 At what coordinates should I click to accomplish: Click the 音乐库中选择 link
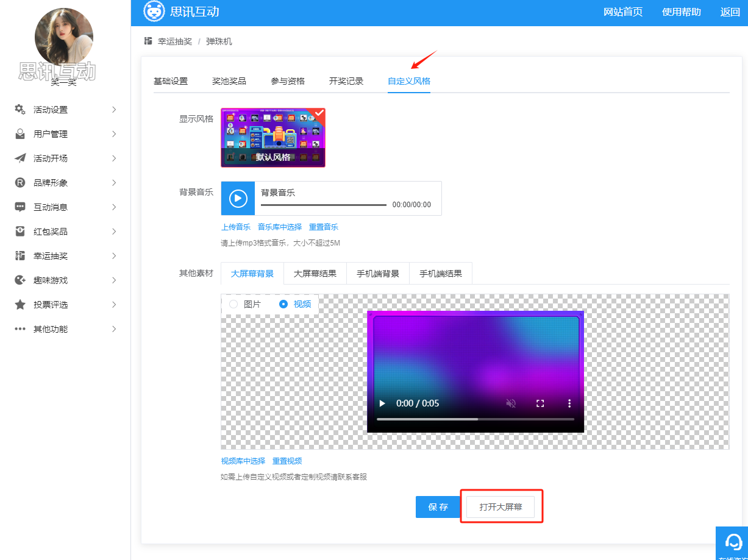[280, 227]
